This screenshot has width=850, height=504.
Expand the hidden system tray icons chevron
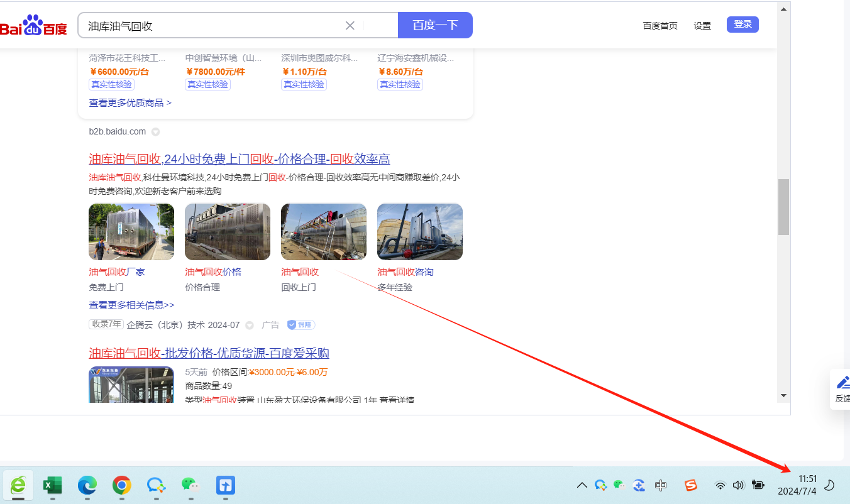pos(582,485)
